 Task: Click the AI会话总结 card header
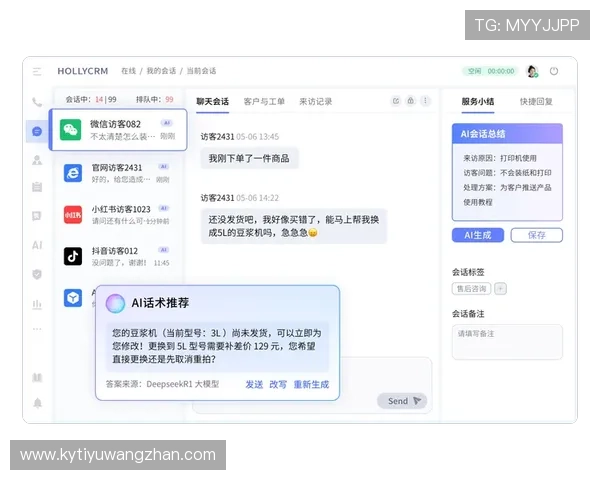(507, 134)
